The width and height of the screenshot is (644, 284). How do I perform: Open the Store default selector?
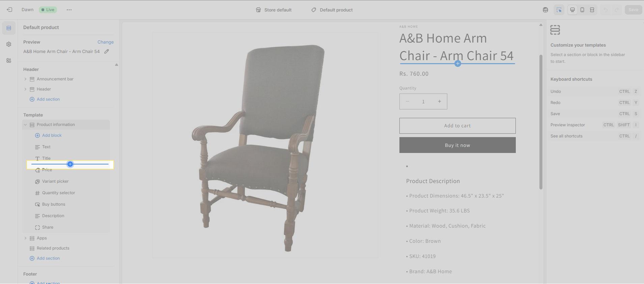pos(274,10)
